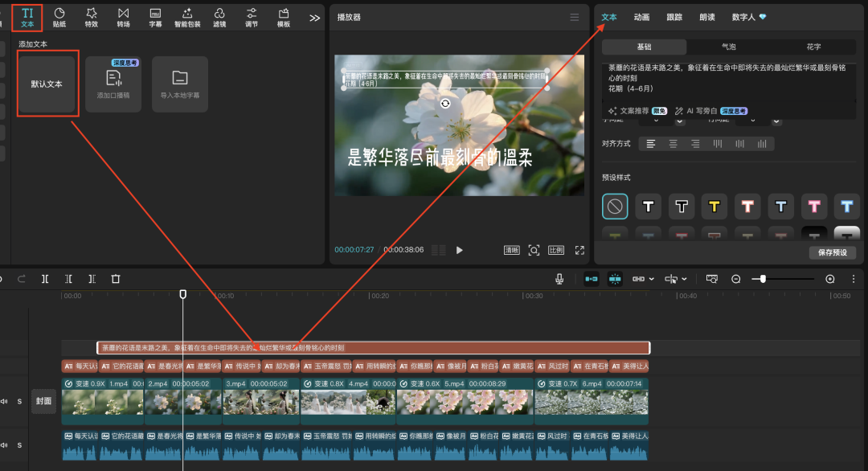
Task: Enable center text alignment in 对齐方式 row
Action: click(673, 144)
